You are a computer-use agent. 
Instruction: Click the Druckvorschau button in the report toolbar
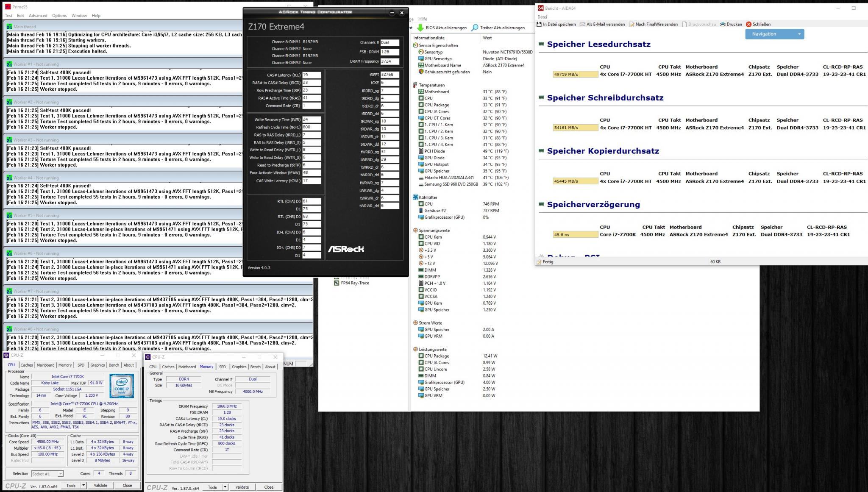tap(698, 25)
